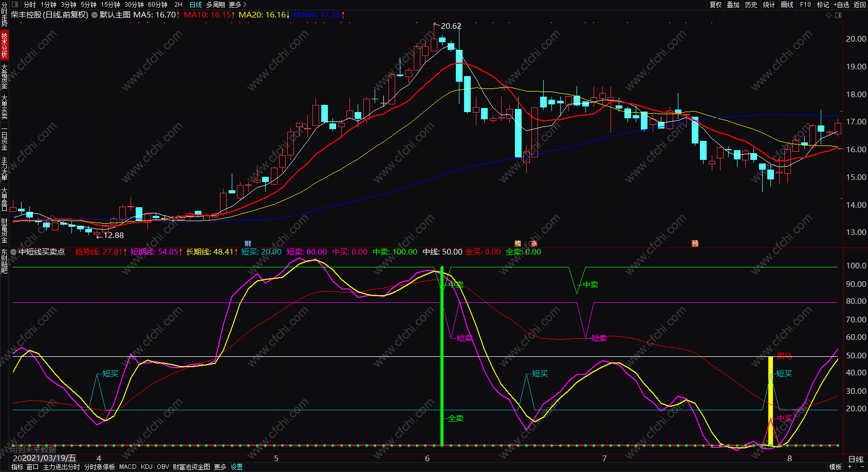This screenshot has height=472, width=868.
Task: Select the 主力进出分时 indicator tab
Action: (x=61, y=467)
